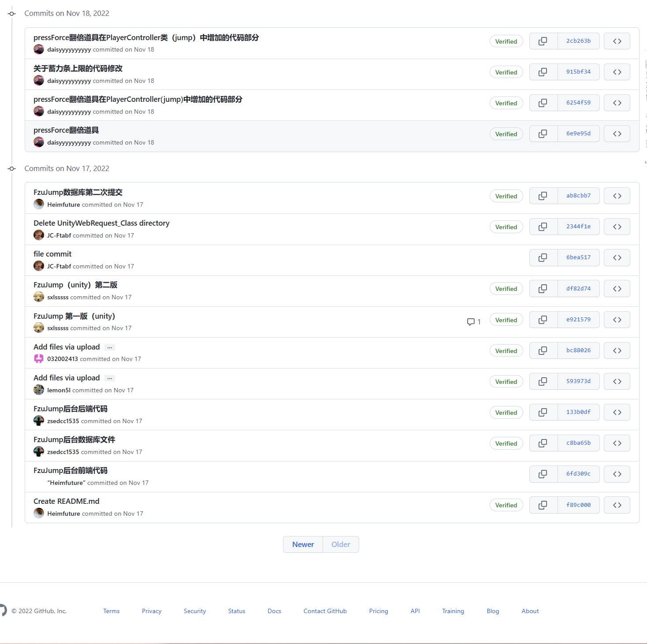Viewport: 647px width, 644px height.
Task: Open commit hash link 593973d
Action: (579, 381)
